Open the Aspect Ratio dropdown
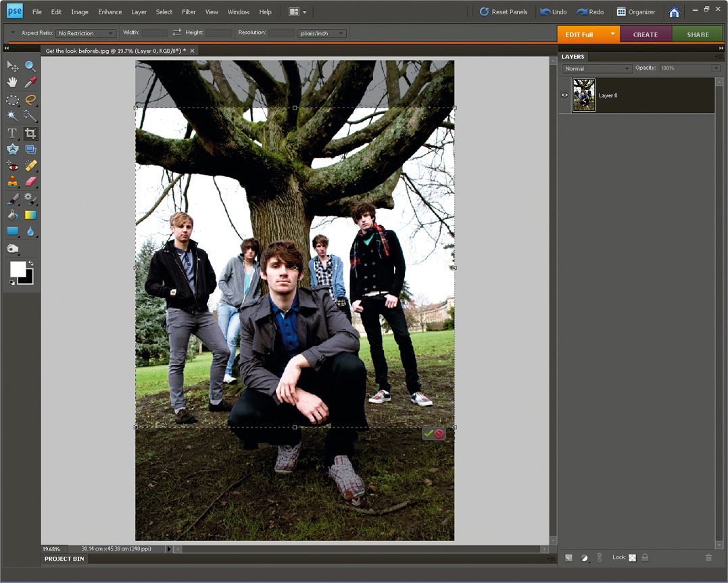 [x=86, y=33]
